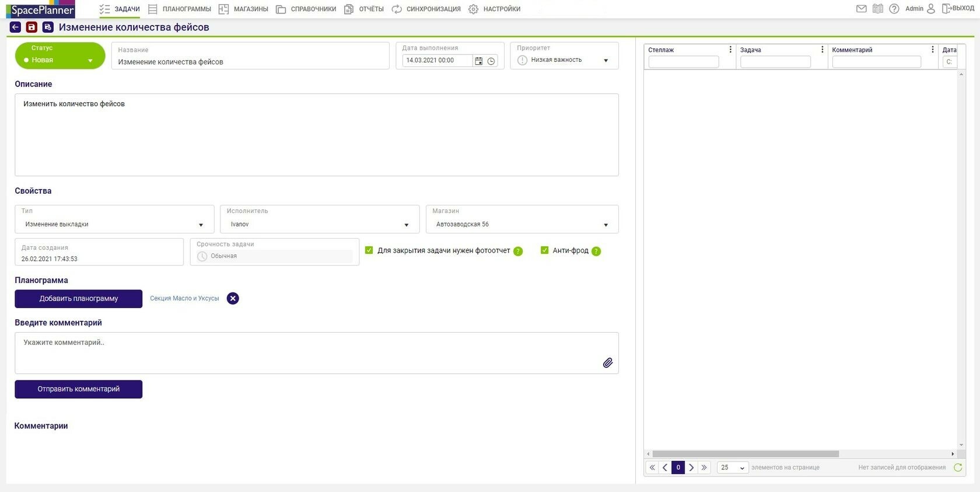Image resolution: width=980 pixels, height=492 pixels.
Task: Click the Дата создания field
Action: coord(99,252)
